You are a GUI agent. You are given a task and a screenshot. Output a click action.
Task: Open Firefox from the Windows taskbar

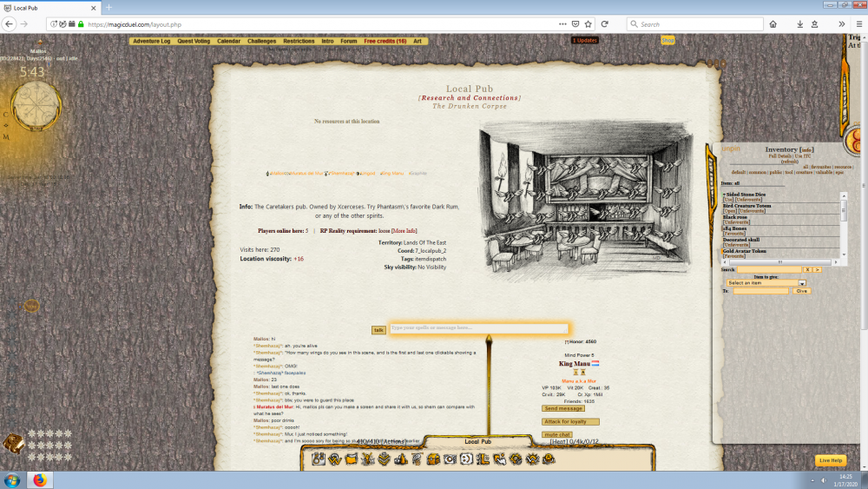[x=39, y=479]
